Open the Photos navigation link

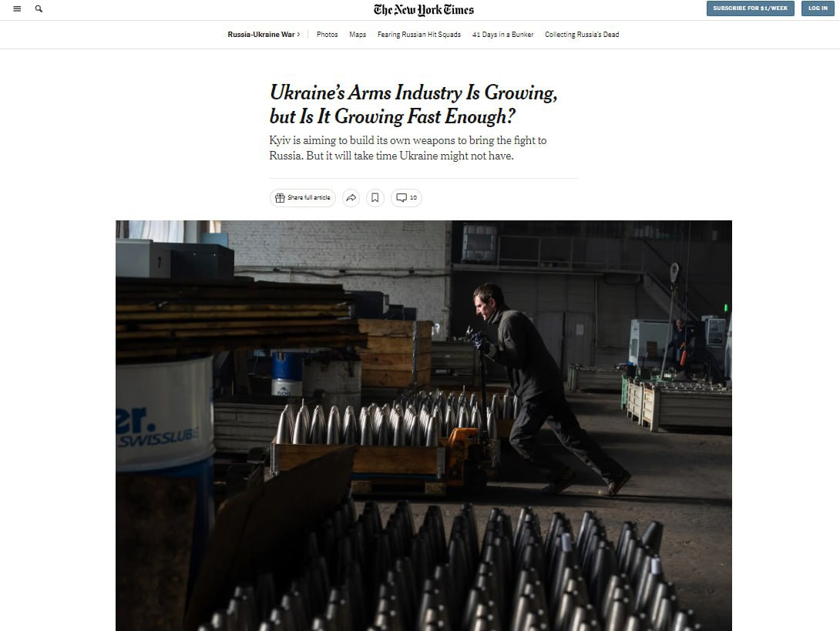pyautogui.click(x=327, y=34)
